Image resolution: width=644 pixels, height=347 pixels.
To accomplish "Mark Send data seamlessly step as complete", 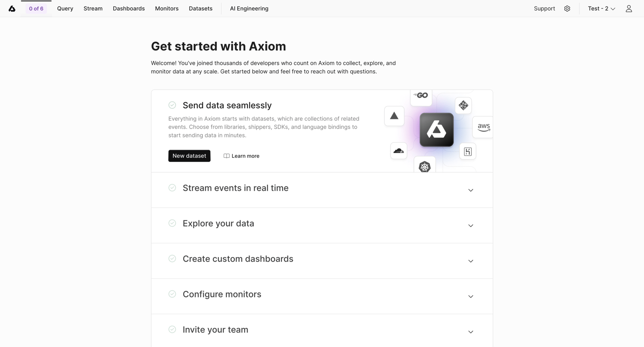I will coord(172,105).
